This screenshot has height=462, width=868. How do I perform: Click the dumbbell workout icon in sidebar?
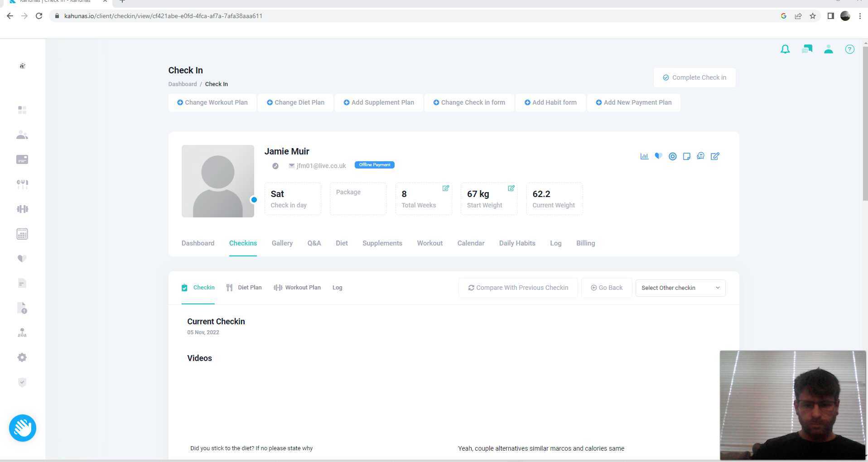(x=22, y=209)
